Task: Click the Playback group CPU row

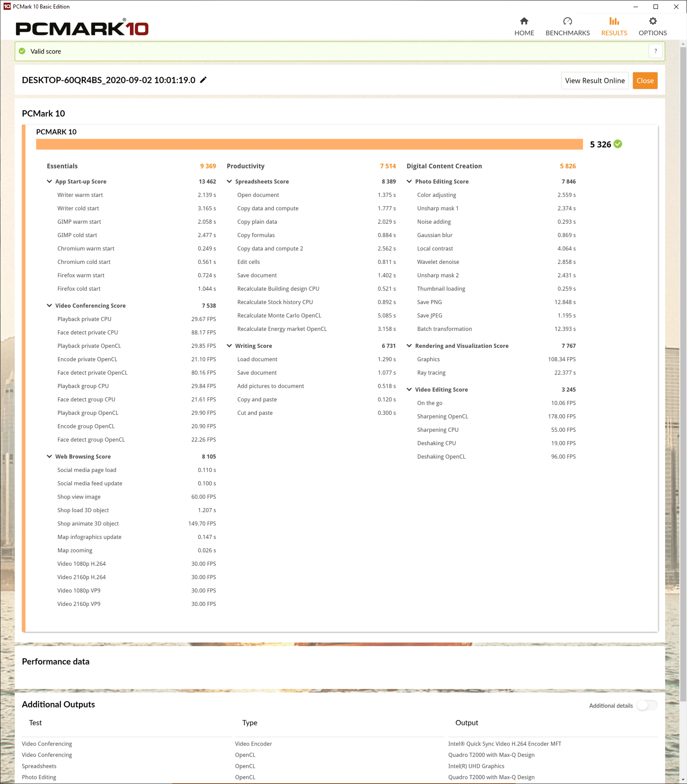Action: coord(137,386)
